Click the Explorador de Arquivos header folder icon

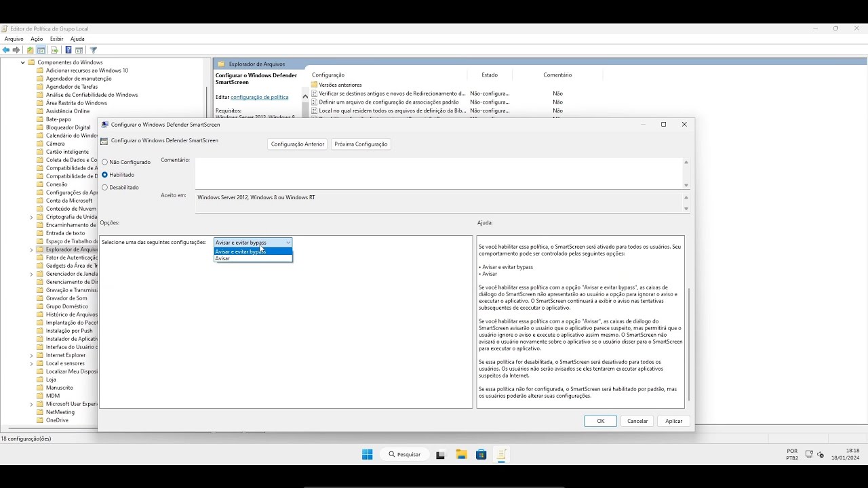click(221, 64)
